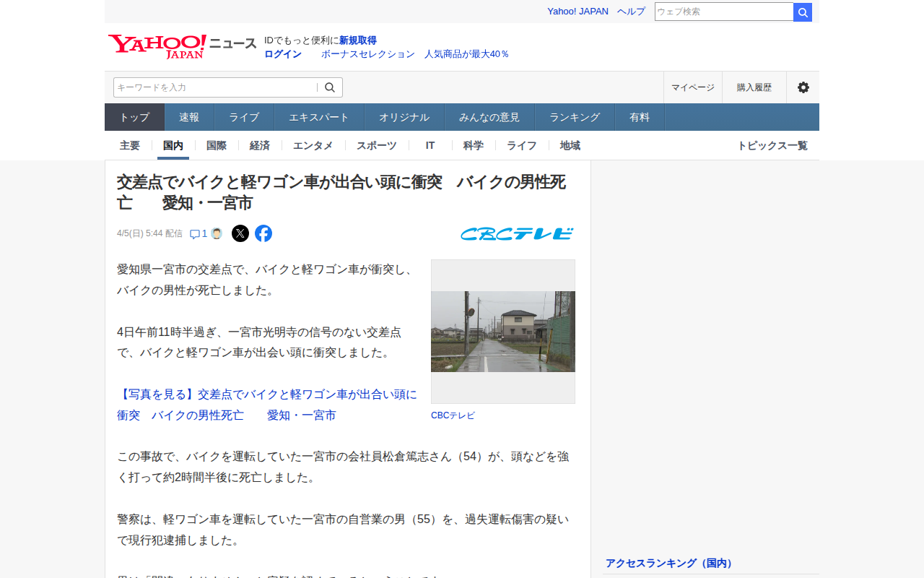Click the Yahoo! JAPAN News logo
Viewport: 924px width, 578px height.
click(182, 46)
